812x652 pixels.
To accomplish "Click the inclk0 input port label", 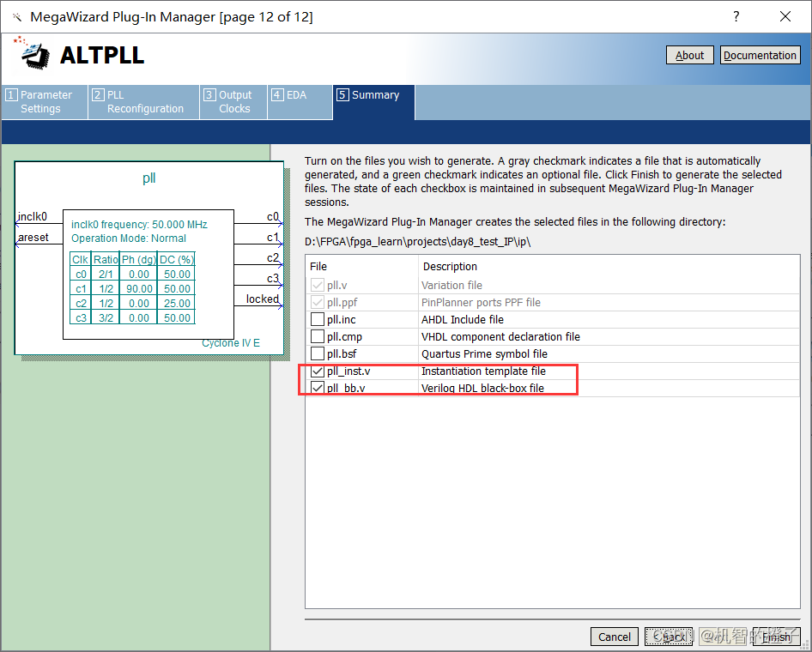I will [32, 216].
